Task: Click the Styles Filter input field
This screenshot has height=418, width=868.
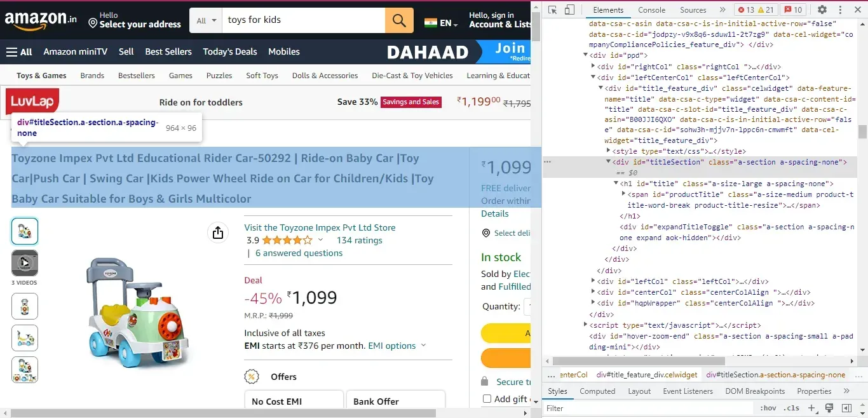Action: click(x=649, y=408)
